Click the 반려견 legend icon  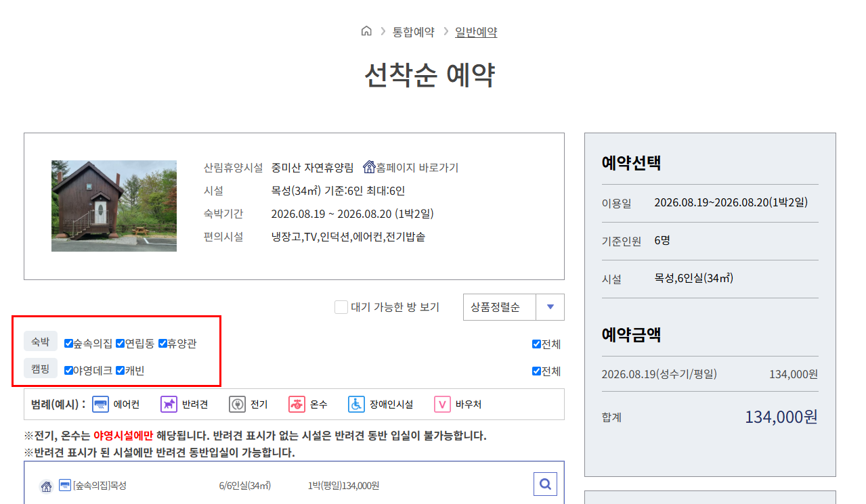click(169, 405)
